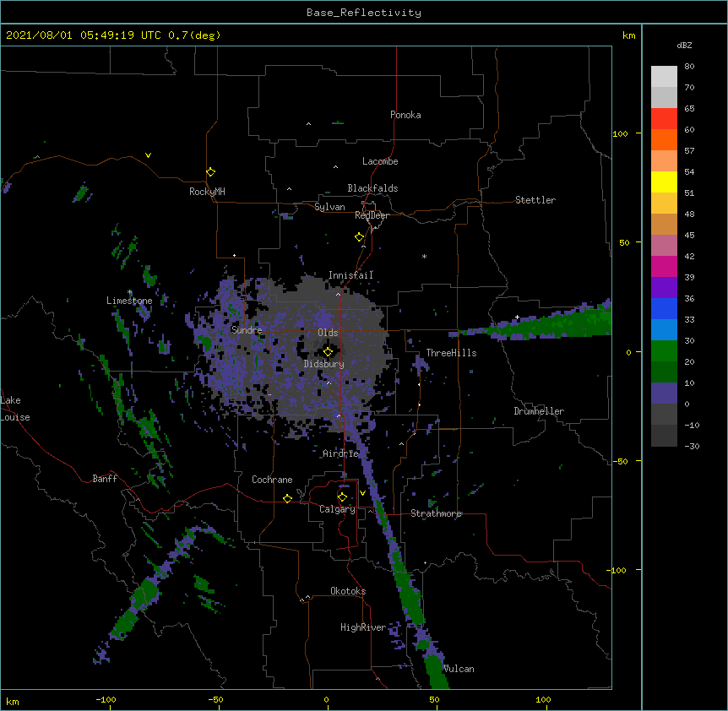
Task: Select the radar site diamond between Olds and Didsbury
Action: 328,352
